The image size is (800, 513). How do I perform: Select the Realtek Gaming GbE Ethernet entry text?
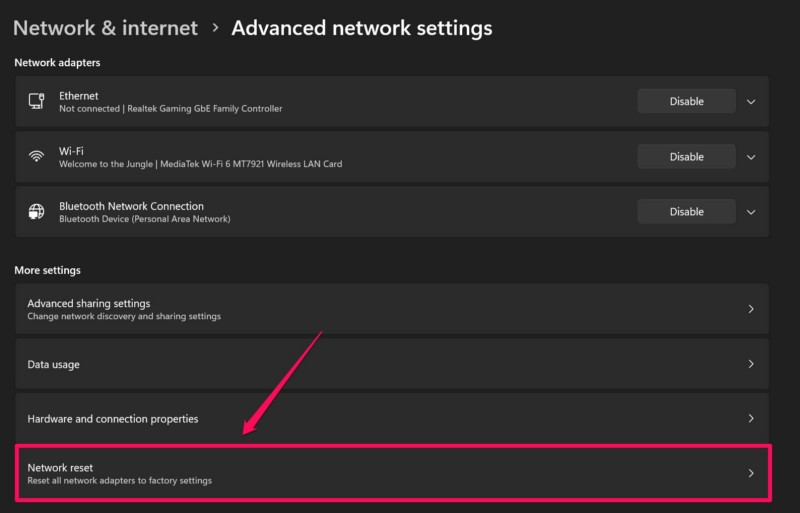pyautogui.click(x=170, y=108)
